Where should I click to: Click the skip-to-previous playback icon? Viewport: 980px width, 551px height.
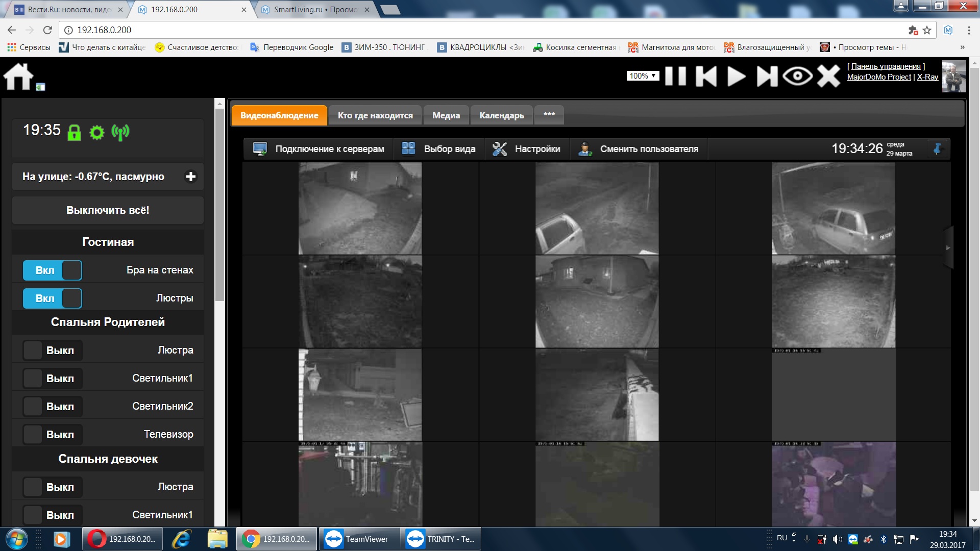click(706, 77)
